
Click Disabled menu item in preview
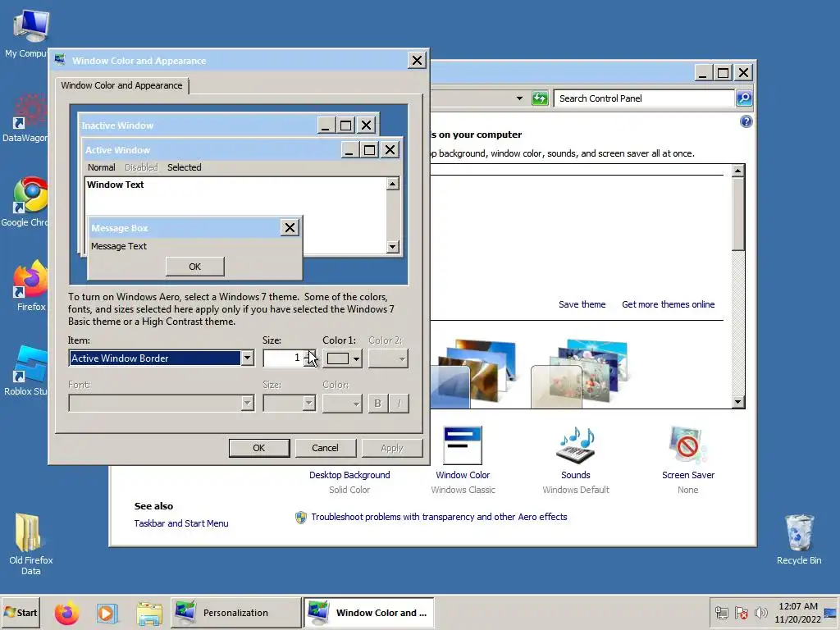pyautogui.click(x=141, y=167)
